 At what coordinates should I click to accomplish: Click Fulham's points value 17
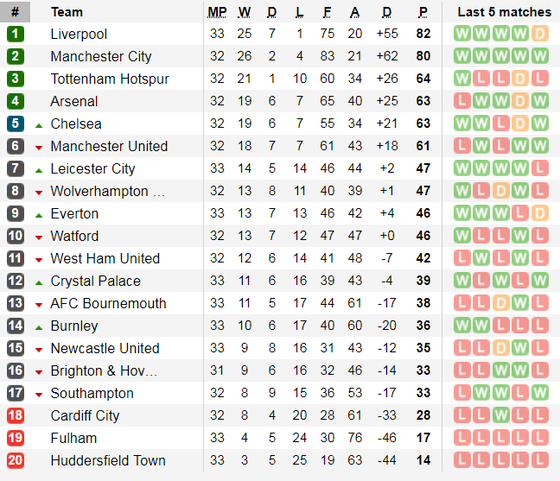pyautogui.click(x=423, y=438)
